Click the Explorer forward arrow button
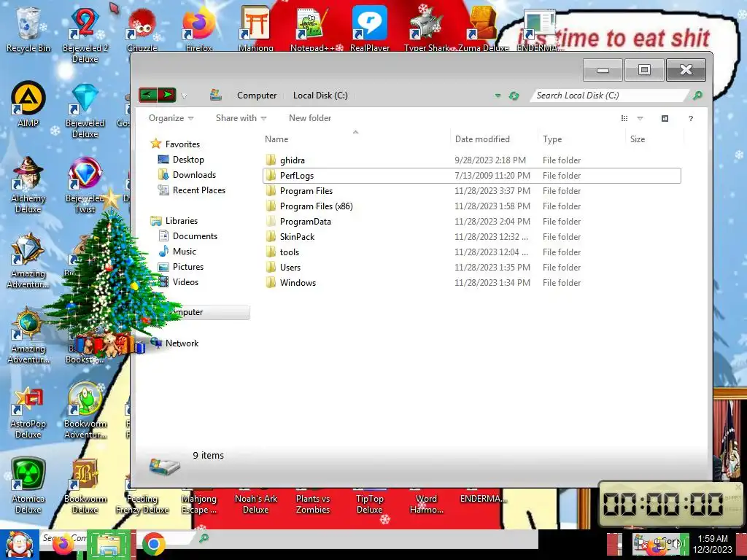 [167, 95]
